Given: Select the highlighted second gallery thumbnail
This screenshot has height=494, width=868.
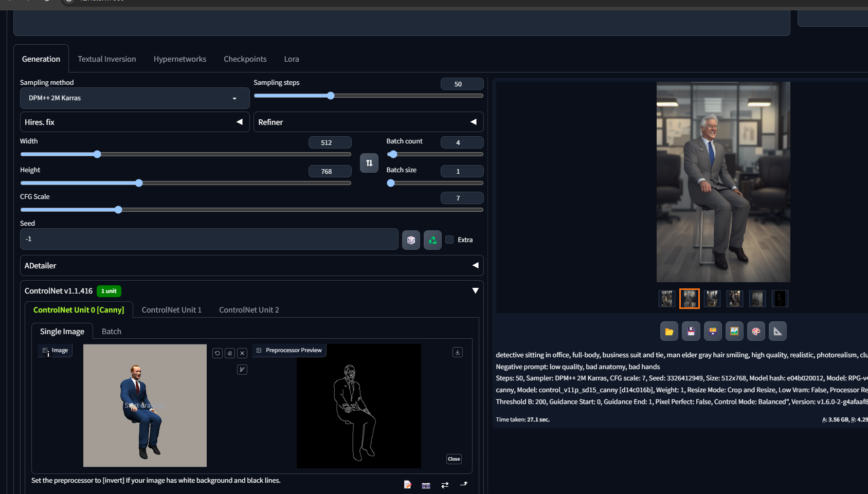Looking at the screenshot, I should click(x=690, y=299).
